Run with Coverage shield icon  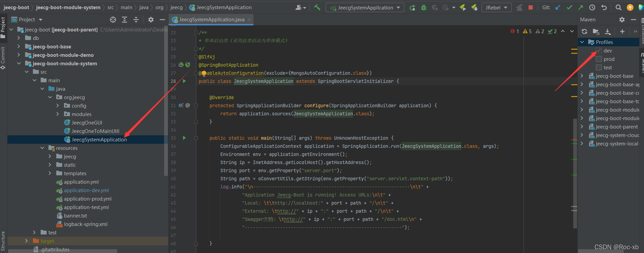tap(435, 7)
